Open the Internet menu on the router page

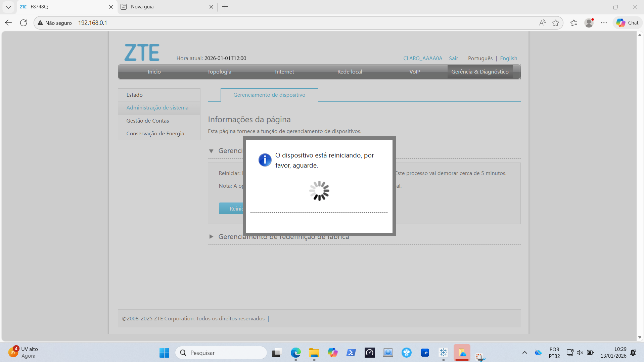click(284, 72)
